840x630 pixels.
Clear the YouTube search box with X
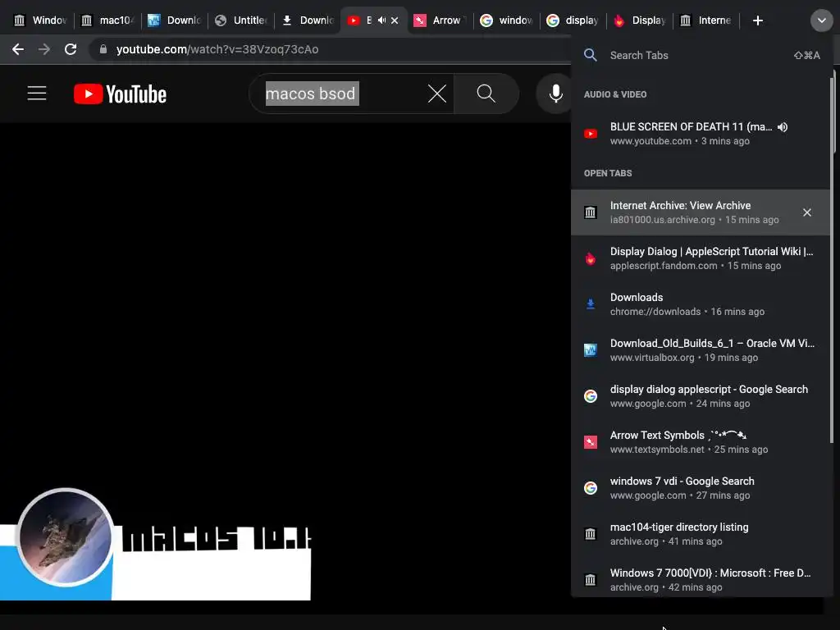pyautogui.click(x=436, y=94)
